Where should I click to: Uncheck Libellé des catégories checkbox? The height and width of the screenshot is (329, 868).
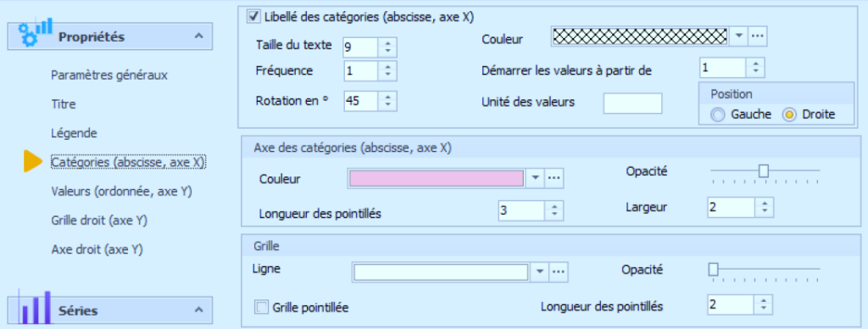pos(253,17)
